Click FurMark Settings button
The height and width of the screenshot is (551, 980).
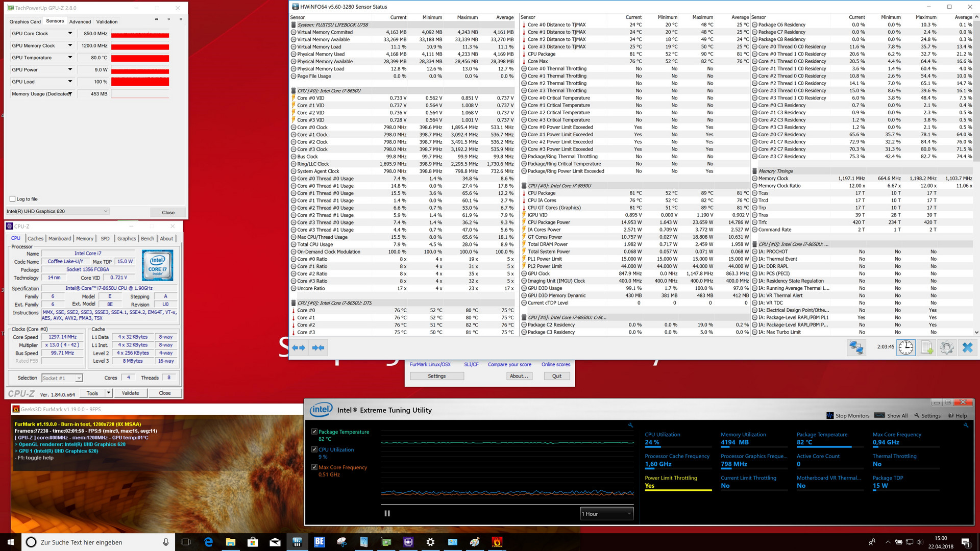coord(436,376)
